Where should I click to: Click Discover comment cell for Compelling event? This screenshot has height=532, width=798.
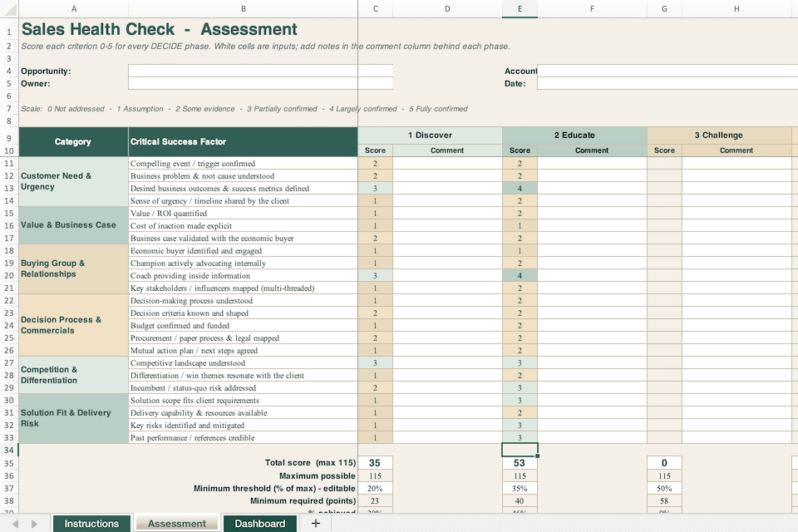click(447, 163)
